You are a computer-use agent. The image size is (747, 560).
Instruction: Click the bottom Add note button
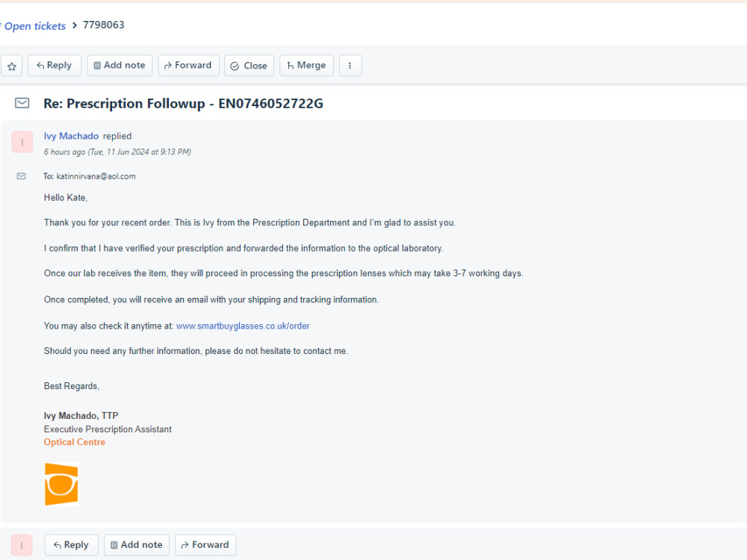(136, 545)
